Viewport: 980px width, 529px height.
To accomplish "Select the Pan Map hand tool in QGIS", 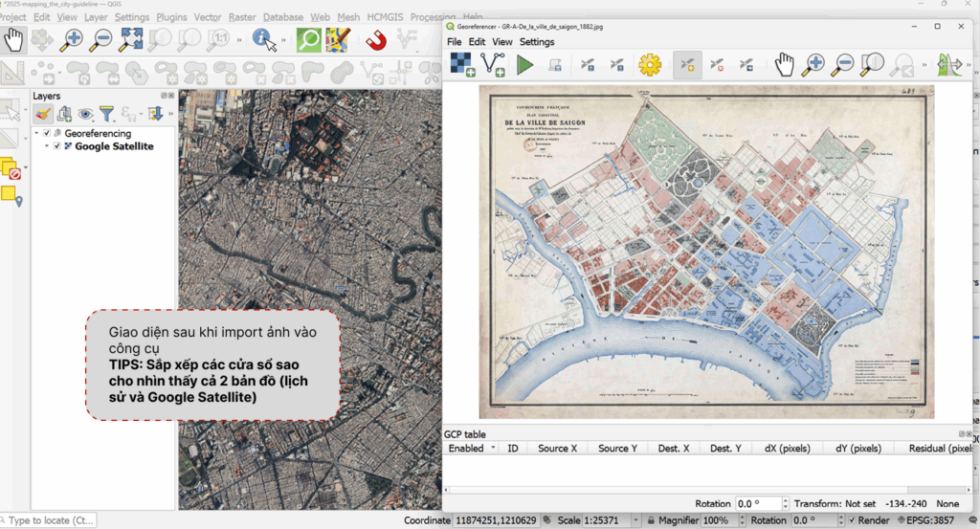I will pyautogui.click(x=13, y=40).
